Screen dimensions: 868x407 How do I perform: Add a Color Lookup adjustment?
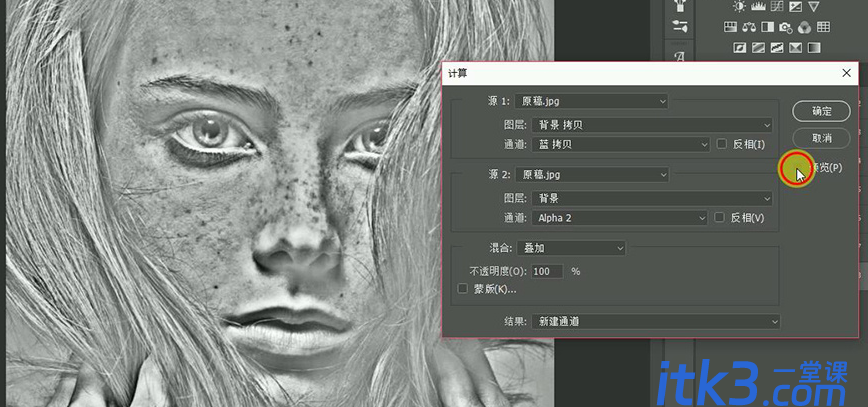click(x=823, y=27)
